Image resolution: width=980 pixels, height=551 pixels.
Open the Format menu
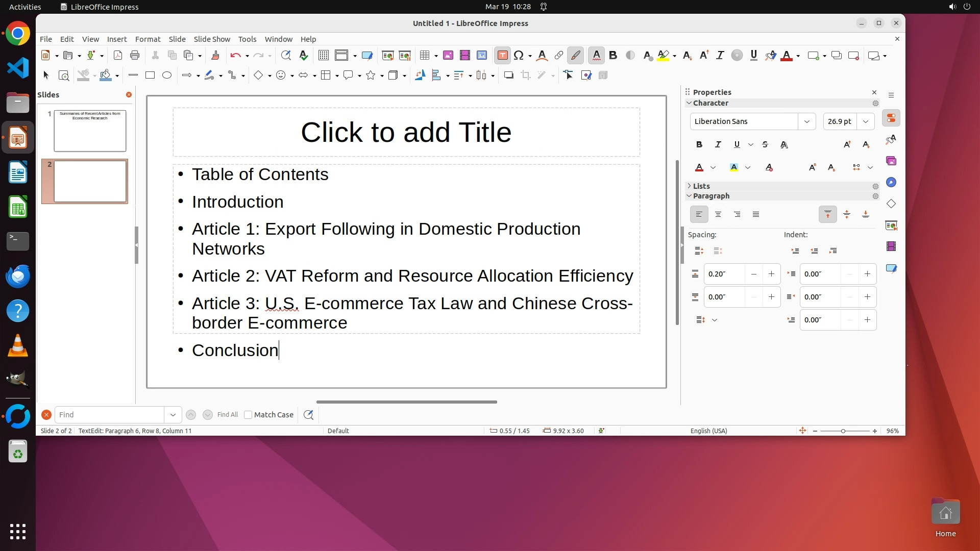[148, 39]
